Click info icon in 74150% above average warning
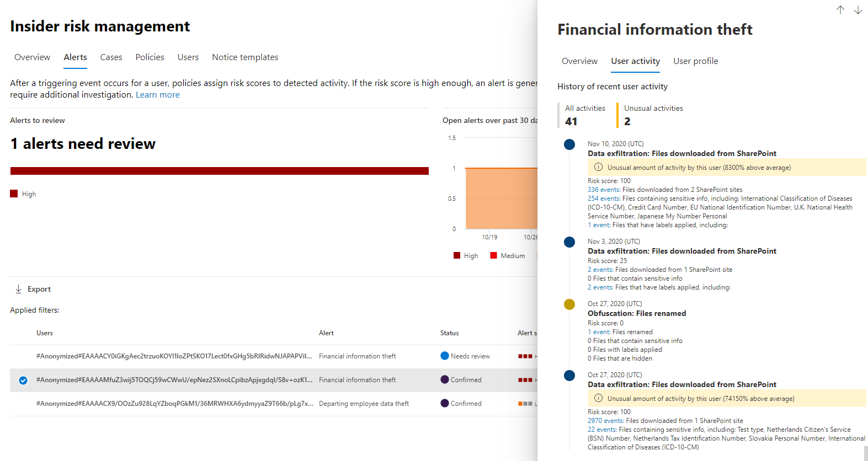Screen dimensions: 868x461 tap(598, 398)
